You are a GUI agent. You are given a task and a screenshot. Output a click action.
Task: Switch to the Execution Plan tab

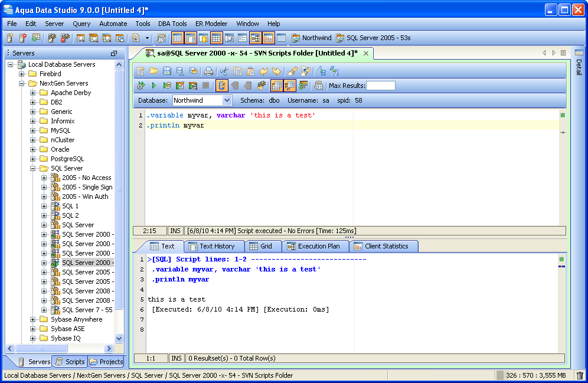tap(313, 246)
